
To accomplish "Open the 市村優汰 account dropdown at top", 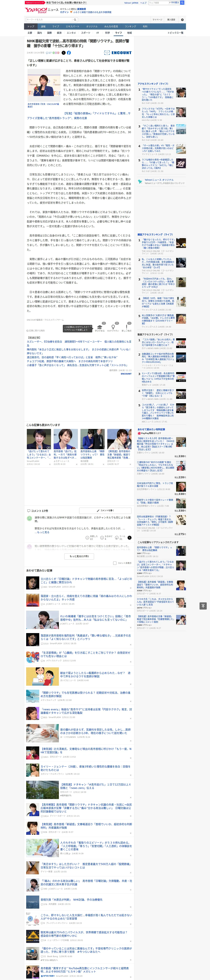I will point(174,3).
